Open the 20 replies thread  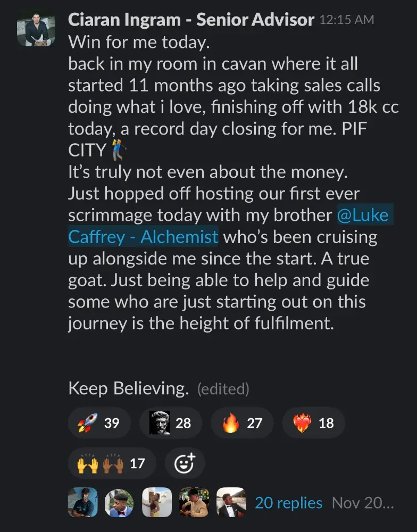click(288, 503)
